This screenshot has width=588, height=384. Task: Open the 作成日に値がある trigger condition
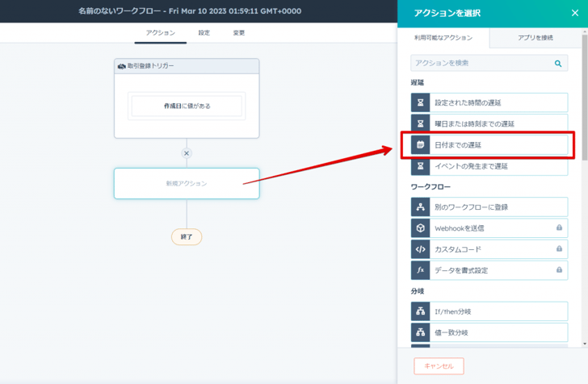[x=187, y=106]
